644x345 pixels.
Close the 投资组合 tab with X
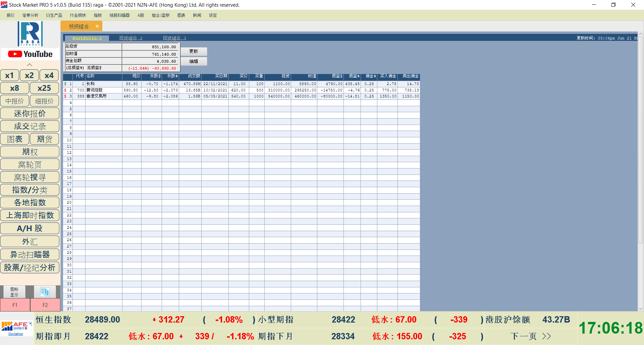(x=97, y=26)
